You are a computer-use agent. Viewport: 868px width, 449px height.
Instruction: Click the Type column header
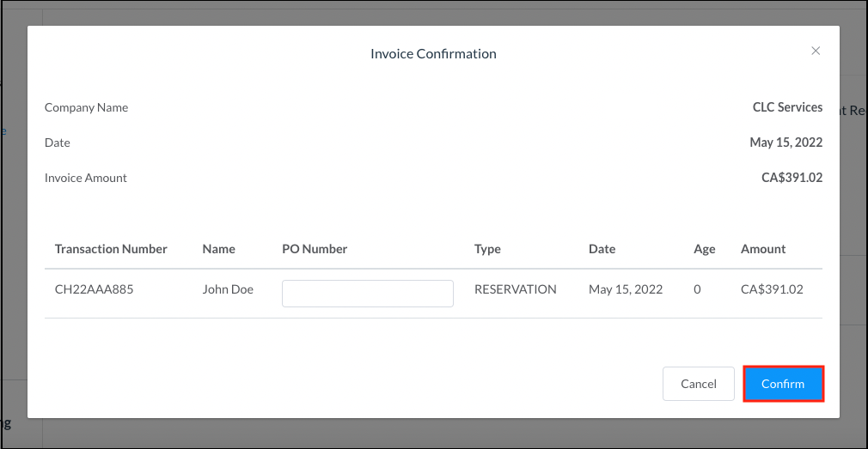[487, 249]
